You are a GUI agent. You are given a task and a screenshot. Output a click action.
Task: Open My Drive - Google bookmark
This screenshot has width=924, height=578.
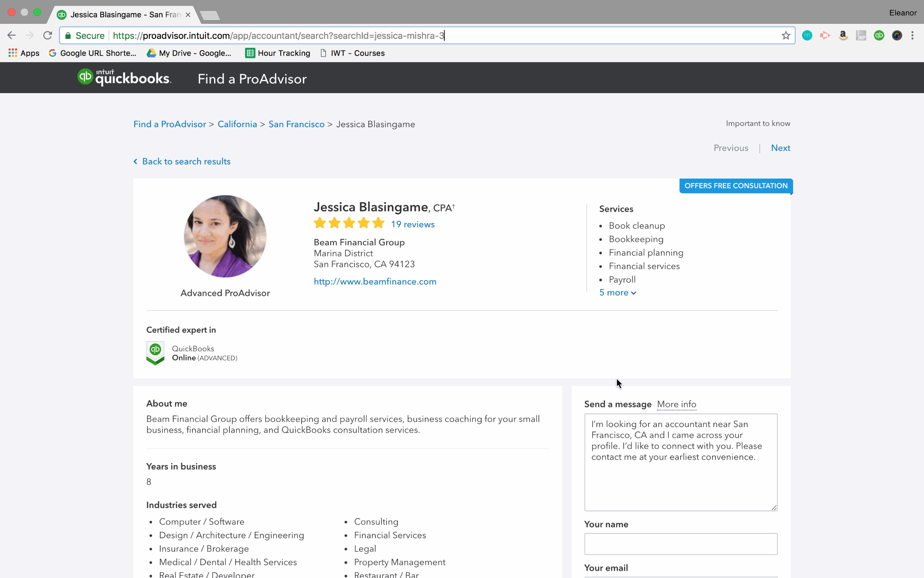[189, 53]
